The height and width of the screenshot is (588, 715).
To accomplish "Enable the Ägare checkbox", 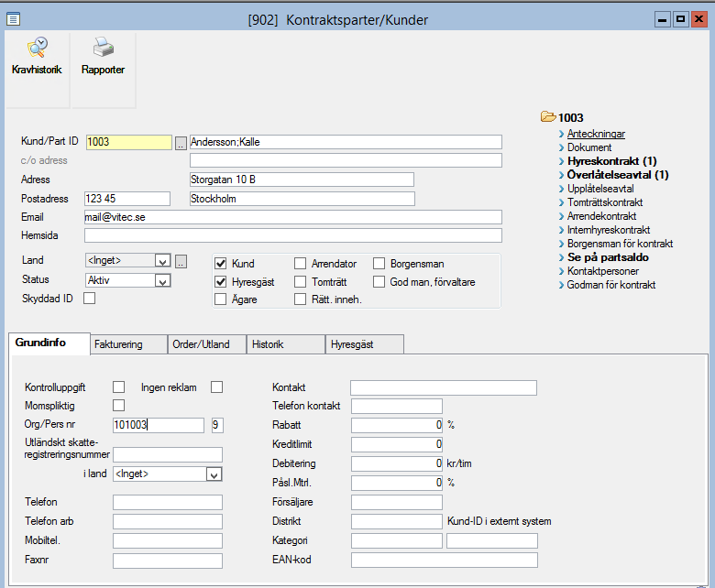I will click(221, 299).
